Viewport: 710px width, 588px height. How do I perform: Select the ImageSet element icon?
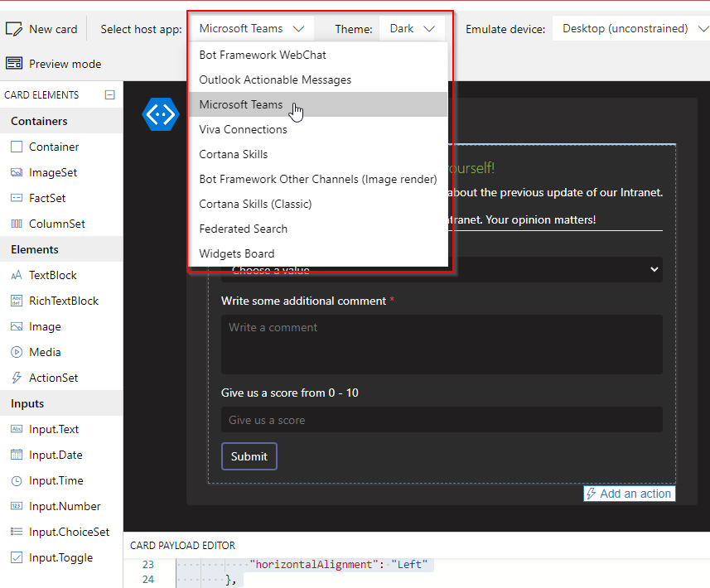coord(17,172)
